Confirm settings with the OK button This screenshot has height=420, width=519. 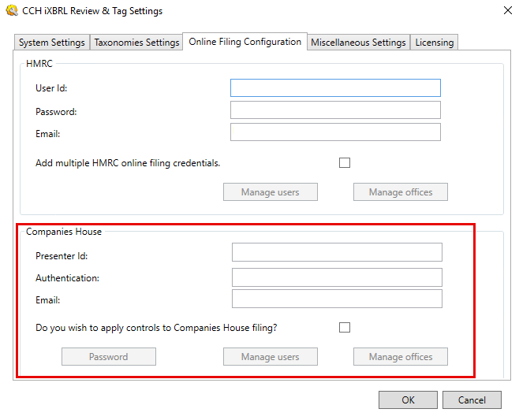click(x=408, y=400)
